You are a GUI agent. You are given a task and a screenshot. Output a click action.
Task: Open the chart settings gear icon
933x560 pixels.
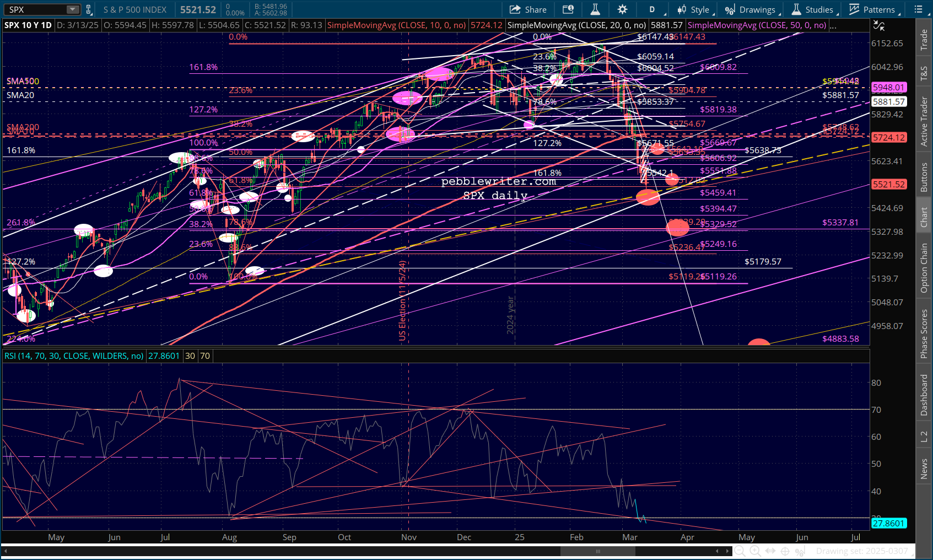click(x=622, y=9)
